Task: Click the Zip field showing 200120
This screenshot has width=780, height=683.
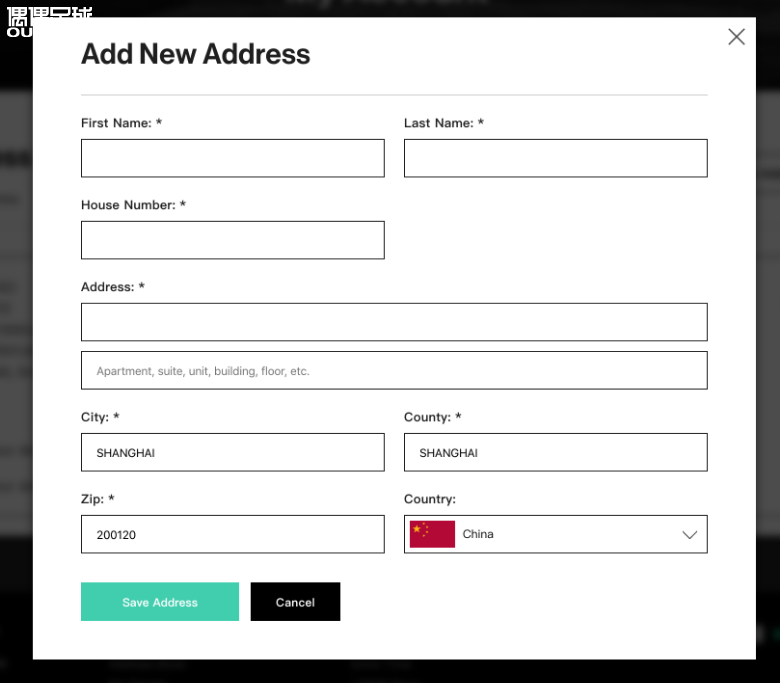Action: [x=232, y=534]
